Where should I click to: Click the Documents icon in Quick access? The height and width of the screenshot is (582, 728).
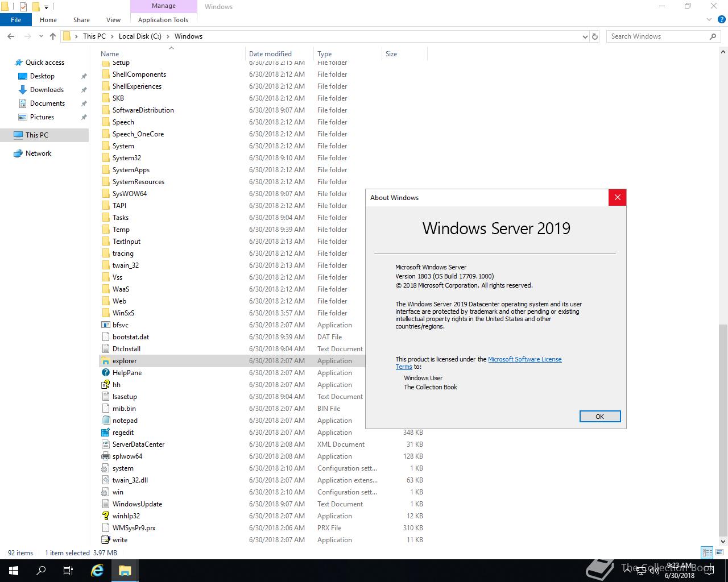click(23, 103)
